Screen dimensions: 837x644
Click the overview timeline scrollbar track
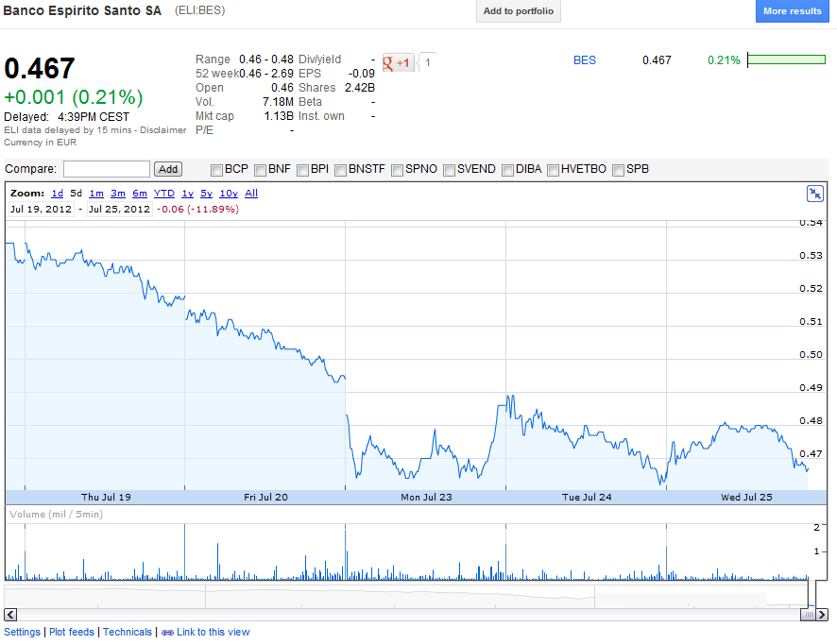click(408, 615)
